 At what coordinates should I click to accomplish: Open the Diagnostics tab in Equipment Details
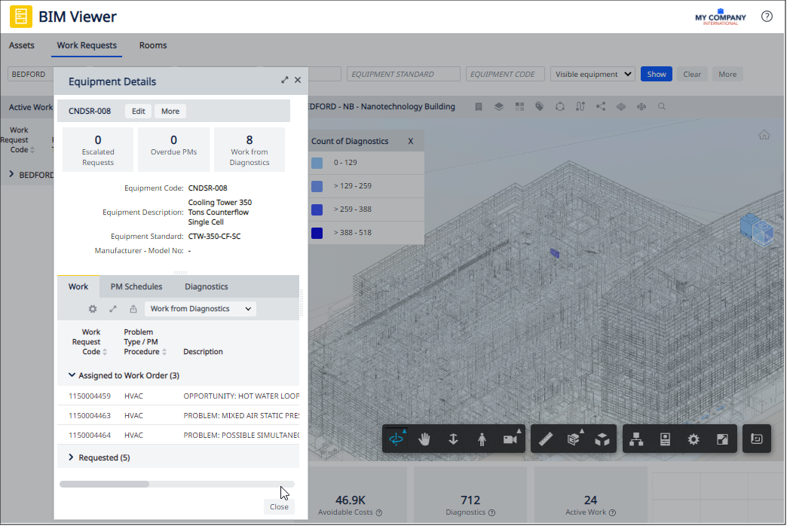coord(207,287)
